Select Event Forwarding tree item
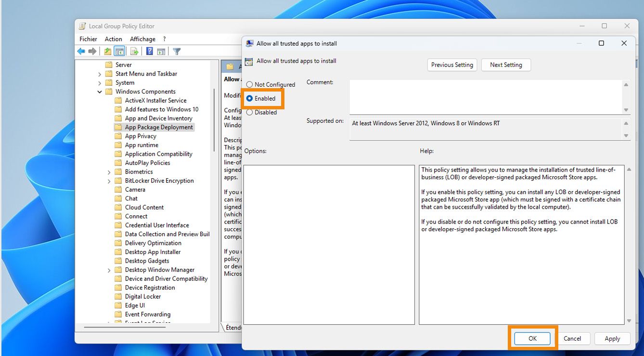This screenshot has height=356, width=644. coord(148,315)
